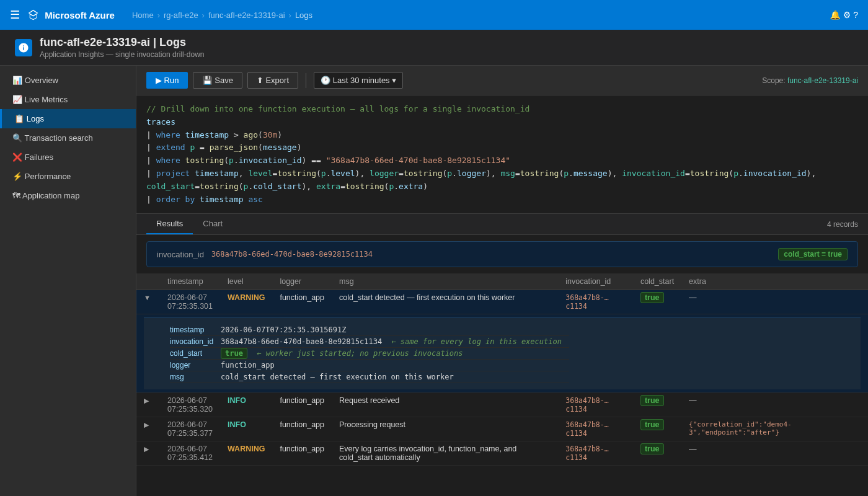Run the query
The height and width of the screenshot is (496, 868).
pyautogui.click(x=167, y=81)
